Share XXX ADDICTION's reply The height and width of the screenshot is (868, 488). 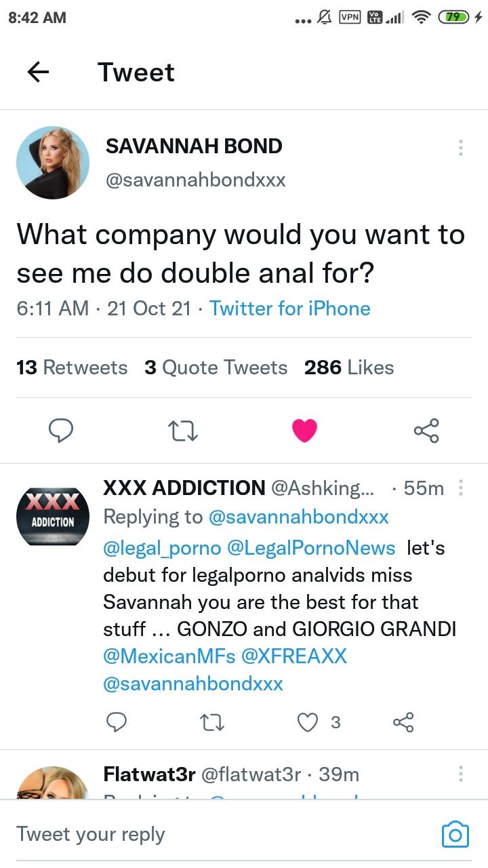pos(403,722)
